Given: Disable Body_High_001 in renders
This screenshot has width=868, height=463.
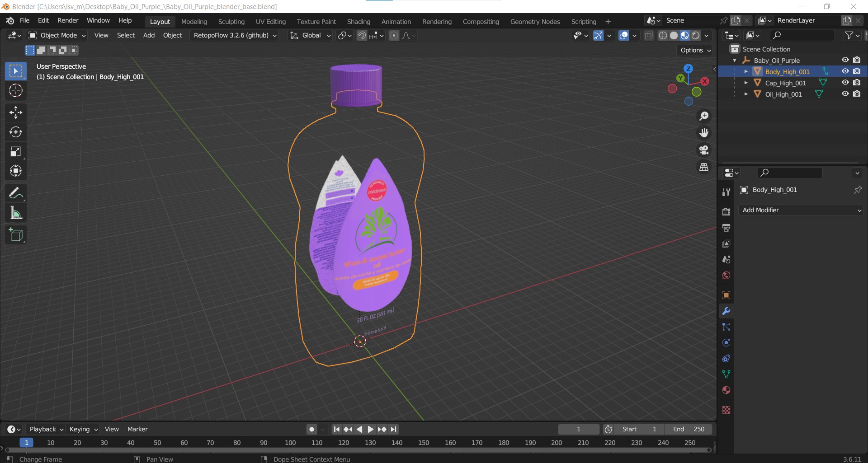Looking at the screenshot, I should [x=857, y=71].
